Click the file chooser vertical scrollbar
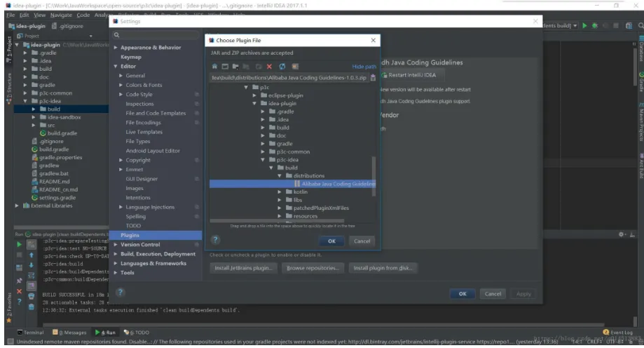The width and height of the screenshot is (644, 348). [374, 176]
